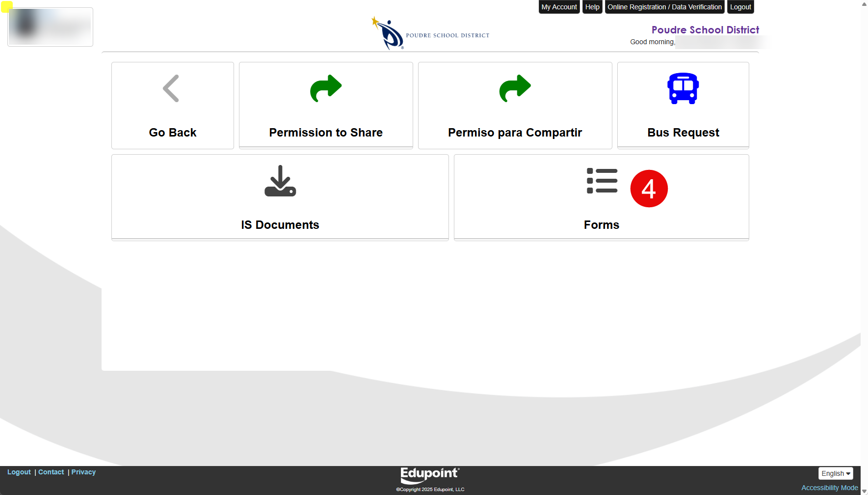Switch to Accessibility Mode
This screenshot has height=495, width=868.
coord(829,488)
